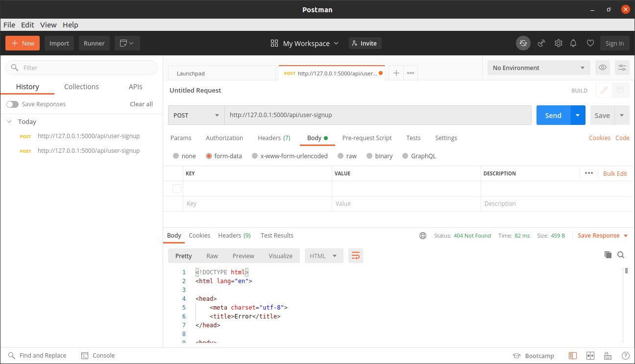This screenshot has height=364, width=635.
Task: Choose the x-www-form-urlencoded body option
Action: tap(255, 156)
